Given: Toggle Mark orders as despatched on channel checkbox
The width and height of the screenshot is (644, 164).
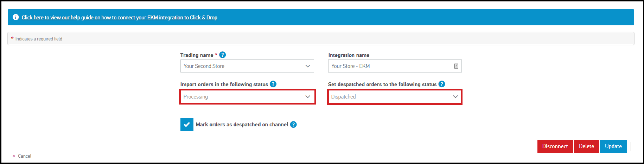Looking at the screenshot, I should coord(187,124).
